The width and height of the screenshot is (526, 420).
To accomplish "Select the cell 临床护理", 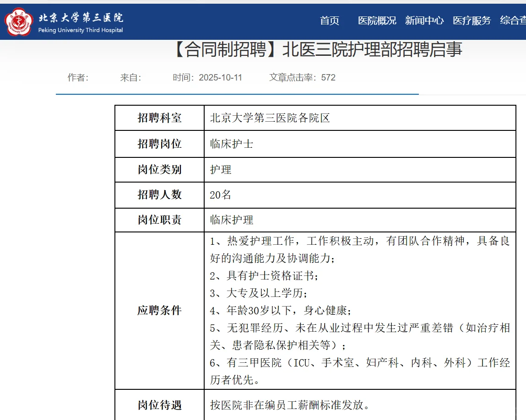I will point(360,220).
